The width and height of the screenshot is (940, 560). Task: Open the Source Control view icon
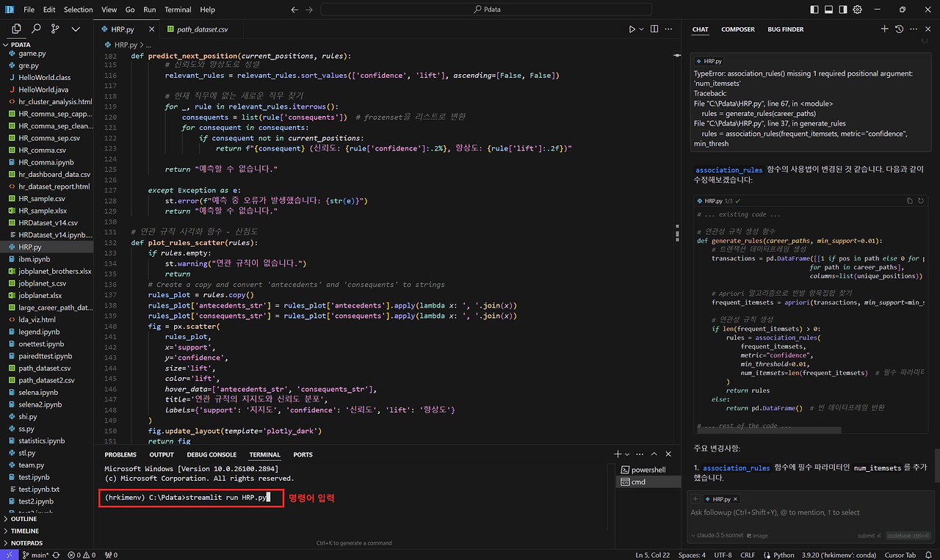56,29
